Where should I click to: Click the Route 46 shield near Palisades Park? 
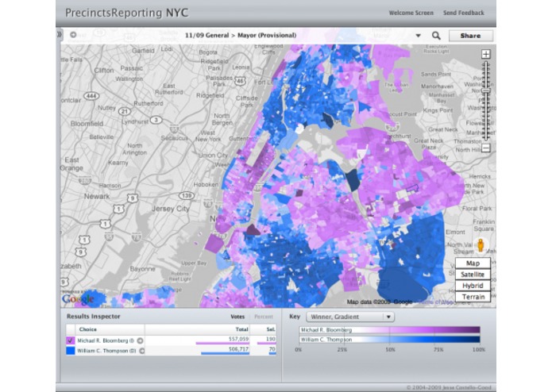(240, 81)
